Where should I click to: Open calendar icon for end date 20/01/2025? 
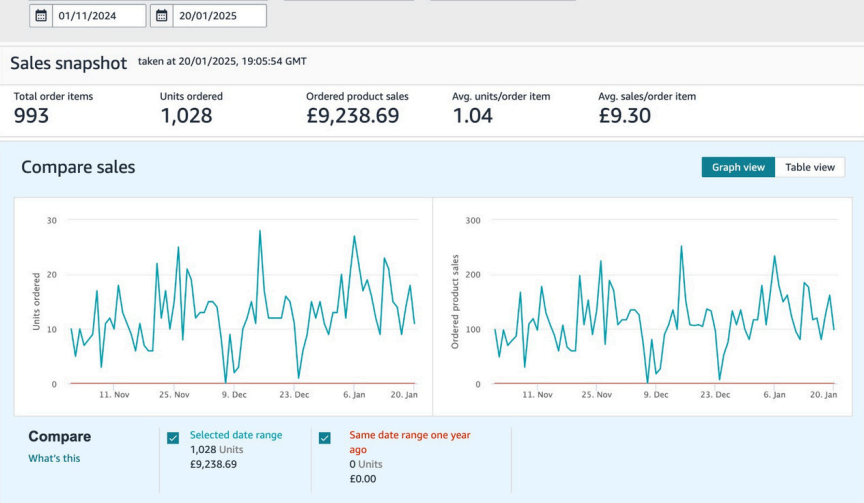click(x=161, y=16)
